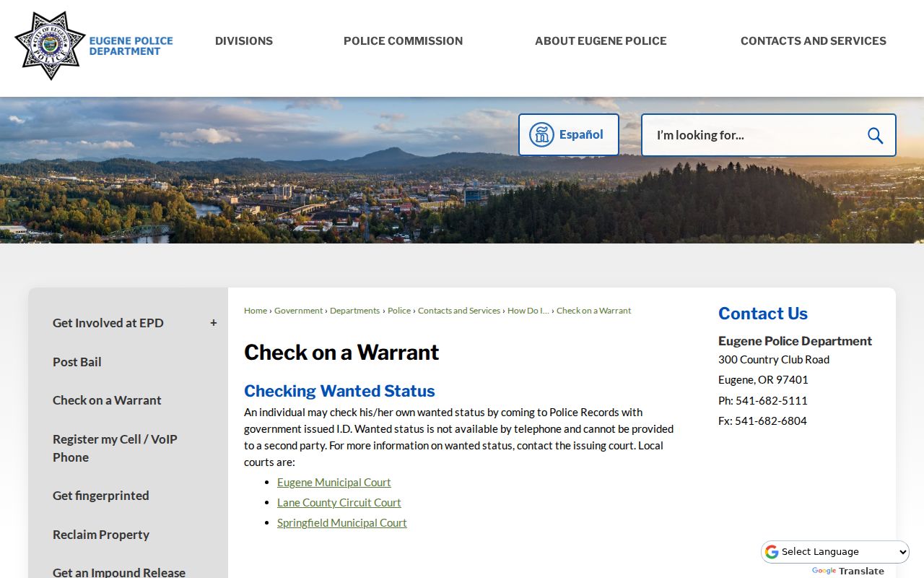Click fax number 541-682-6804
The height and width of the screenshot is (578, 924).
coord(771,420)
